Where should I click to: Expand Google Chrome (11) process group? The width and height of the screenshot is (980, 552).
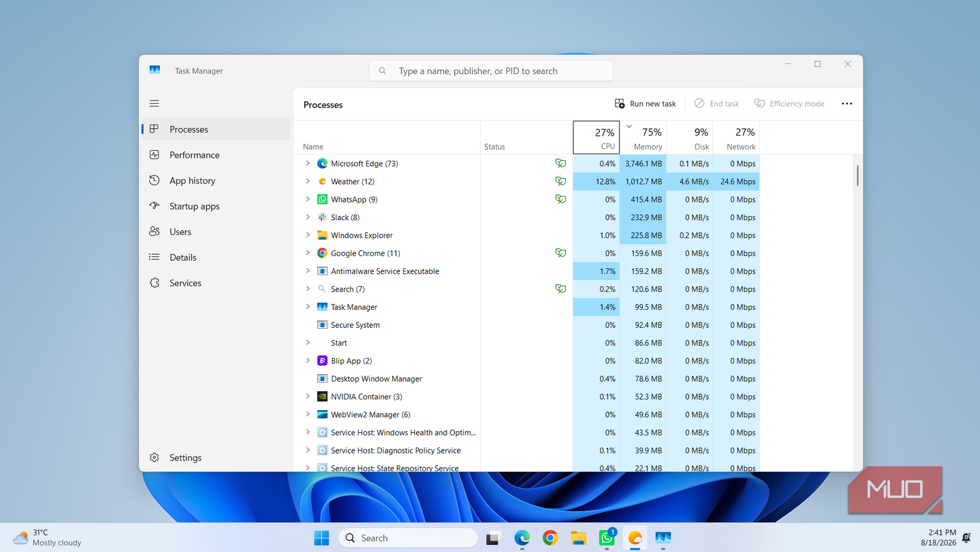tap(308, 253)
